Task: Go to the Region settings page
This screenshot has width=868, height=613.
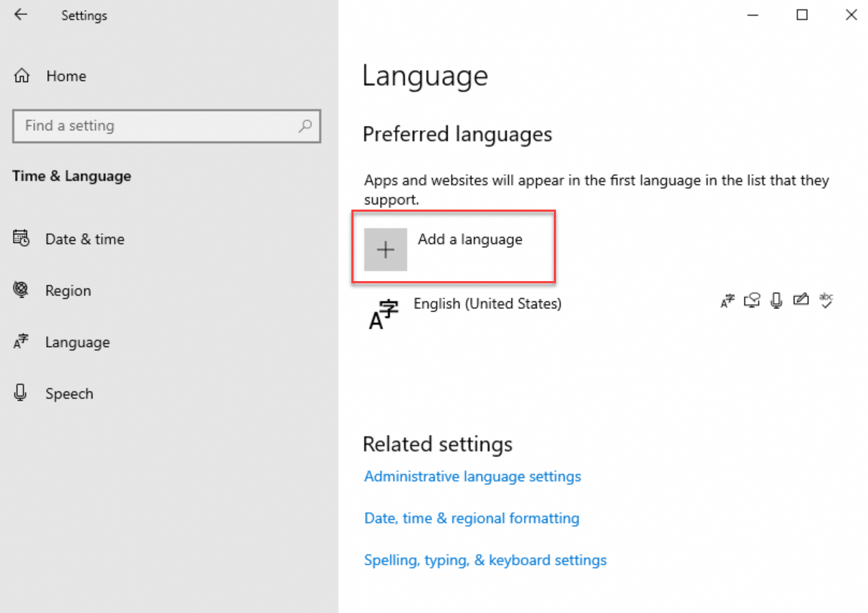Action: coord(68,290)
